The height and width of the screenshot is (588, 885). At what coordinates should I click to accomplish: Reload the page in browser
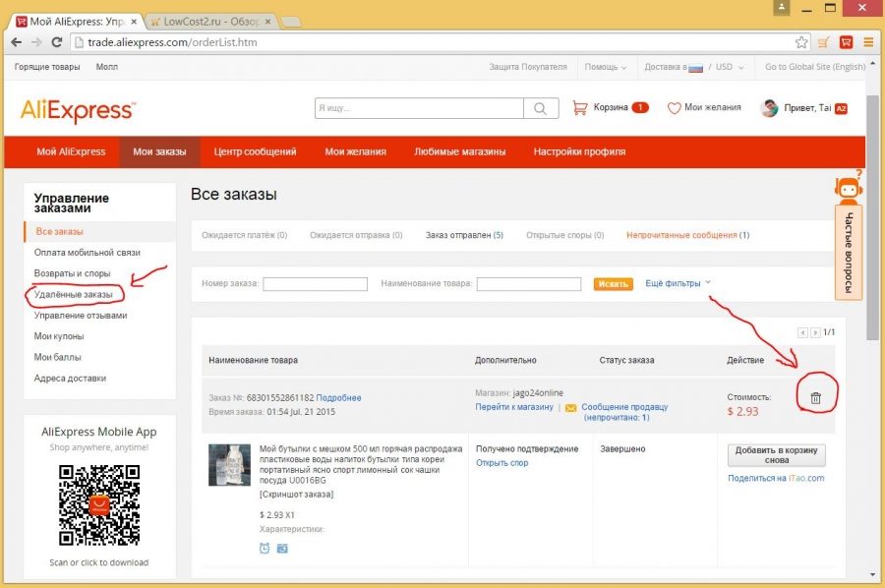tap(56, 42)
